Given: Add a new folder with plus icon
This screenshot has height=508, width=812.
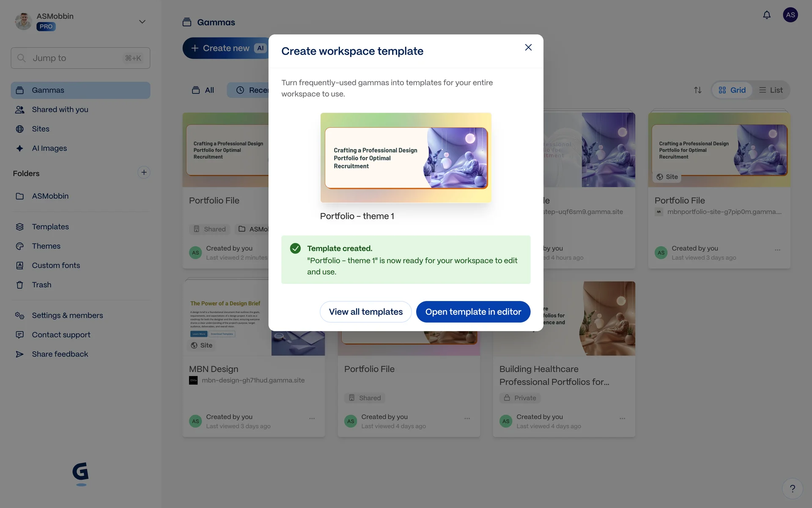Looking at the screenshot, I should point(144,172).
